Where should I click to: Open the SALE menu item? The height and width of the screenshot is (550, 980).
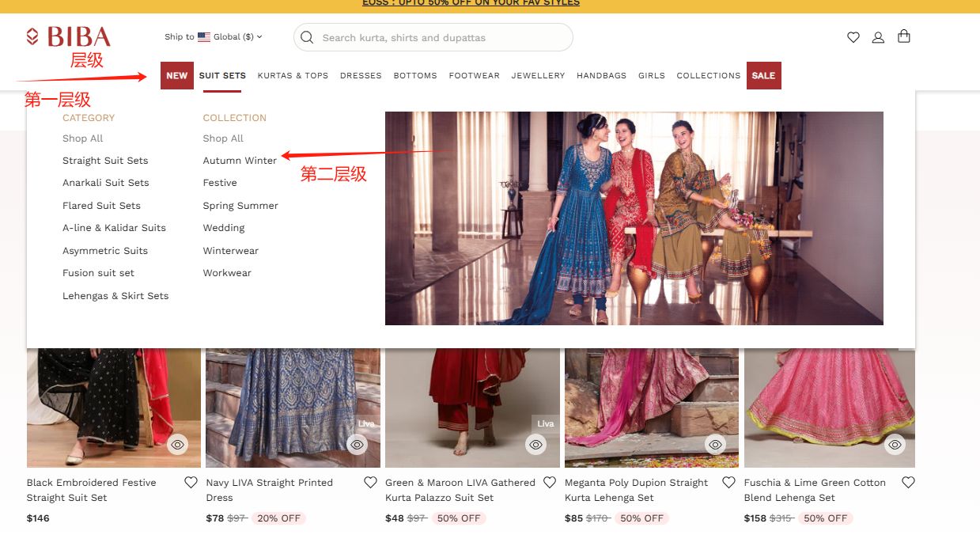pyautogui.click(x=763, y=75)
